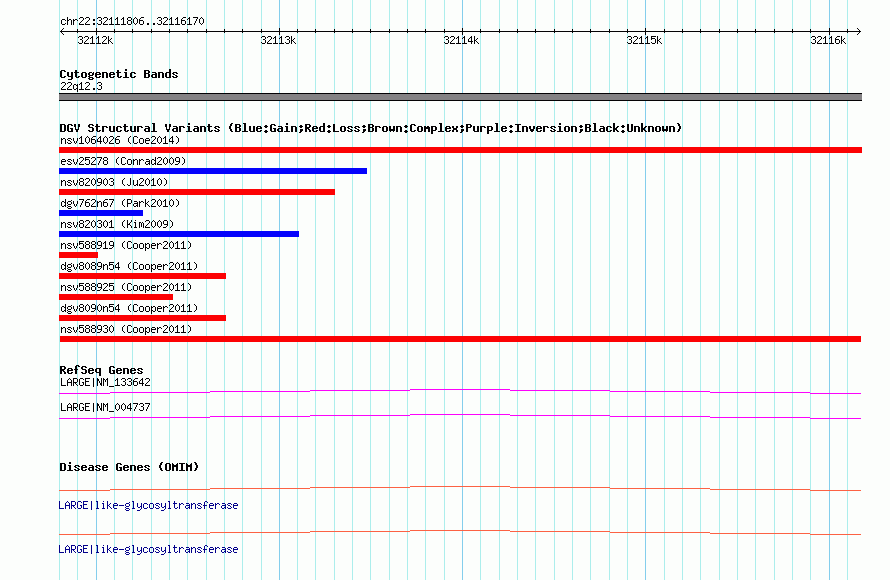
Task: Click the nsv820903 (Ju2010) label
Action: [x=114, y=182]
